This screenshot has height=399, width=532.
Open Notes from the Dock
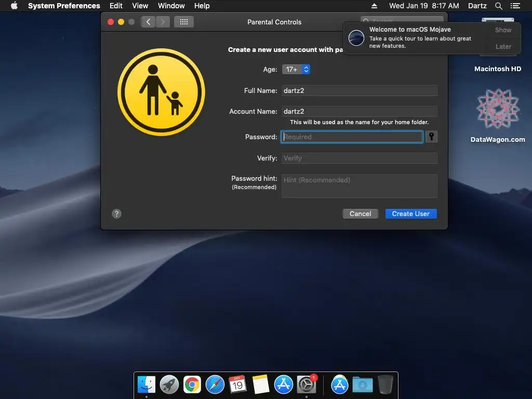[x=261, y=385]
